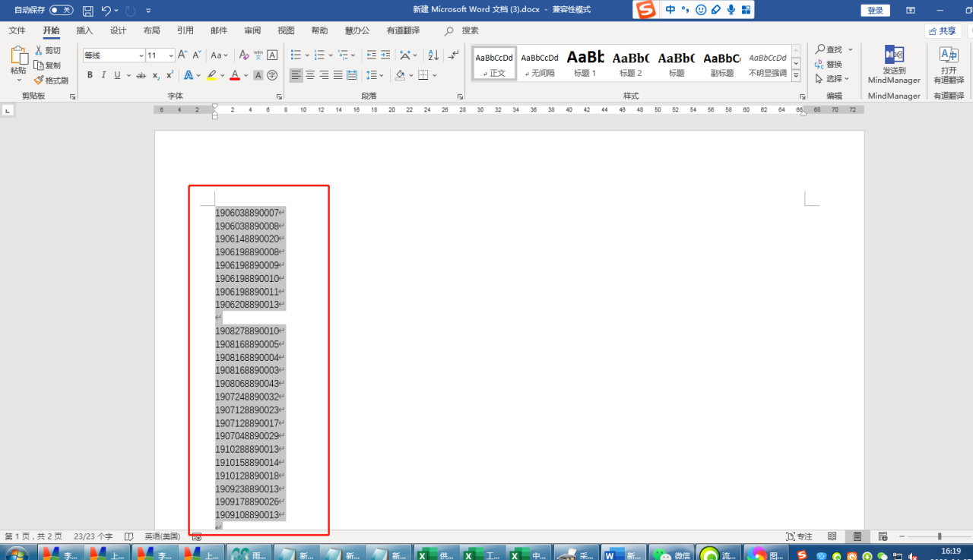Screen dimensions: 973x560
Task: Switch to the 设计 (Design) tab
Action: coord(118,30)
